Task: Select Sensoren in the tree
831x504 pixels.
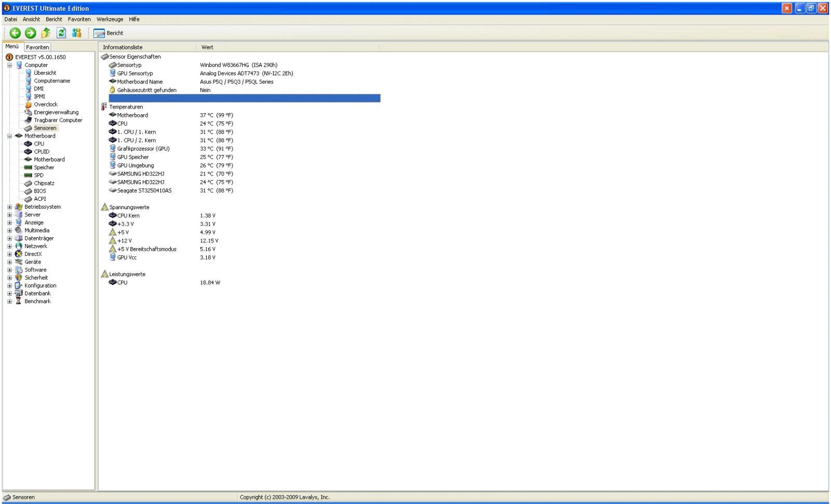Action: (45, 128)
